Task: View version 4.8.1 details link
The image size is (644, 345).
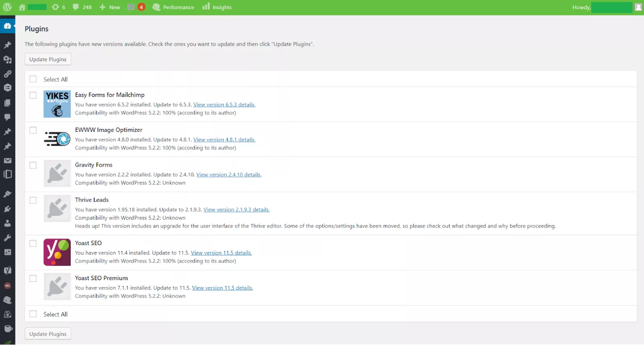Action: pyautogui.click(x=224, y=140)
